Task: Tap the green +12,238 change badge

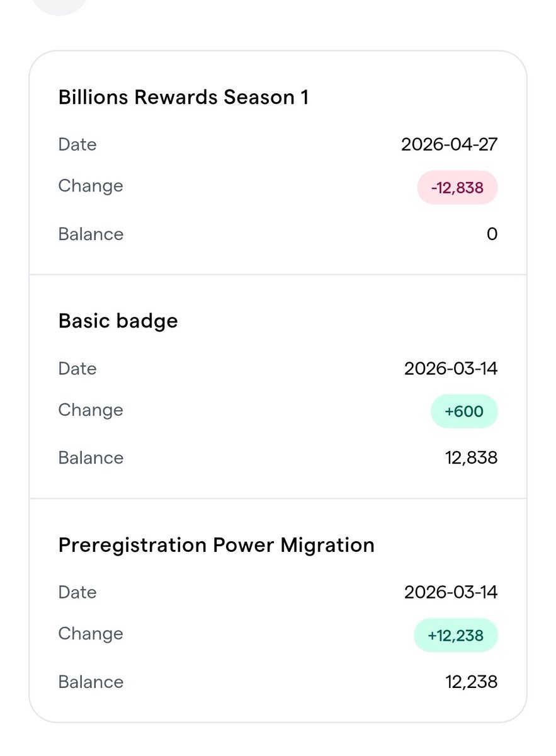Action: tap(456, 636)
